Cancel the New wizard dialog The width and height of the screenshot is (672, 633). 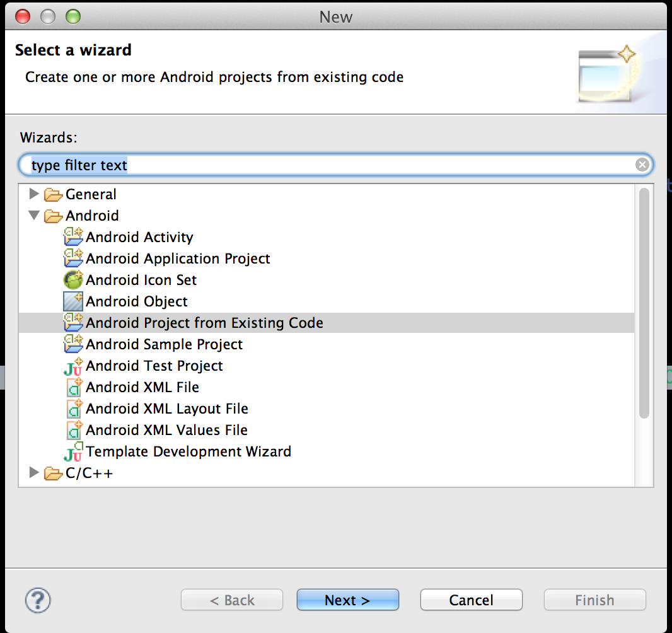(471, 600)
